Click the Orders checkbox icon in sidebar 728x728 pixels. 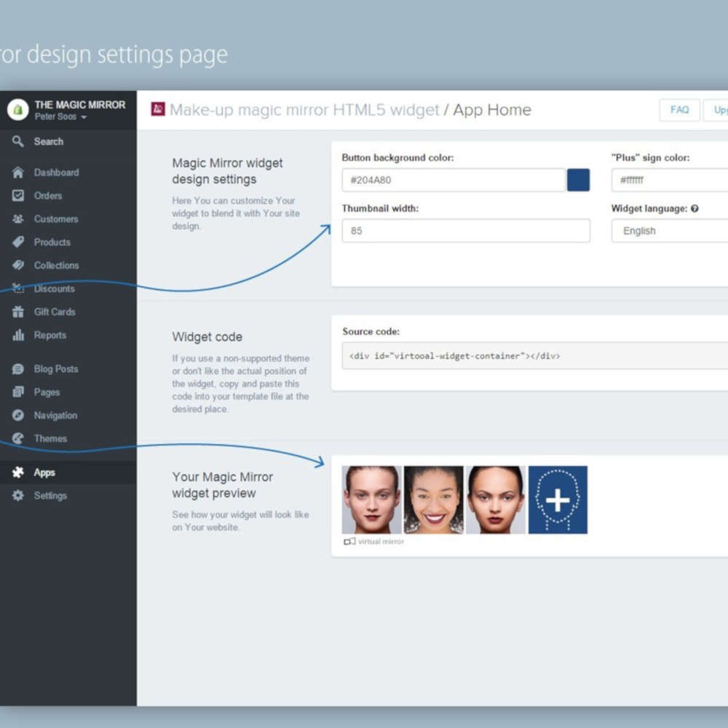(18, 196)
